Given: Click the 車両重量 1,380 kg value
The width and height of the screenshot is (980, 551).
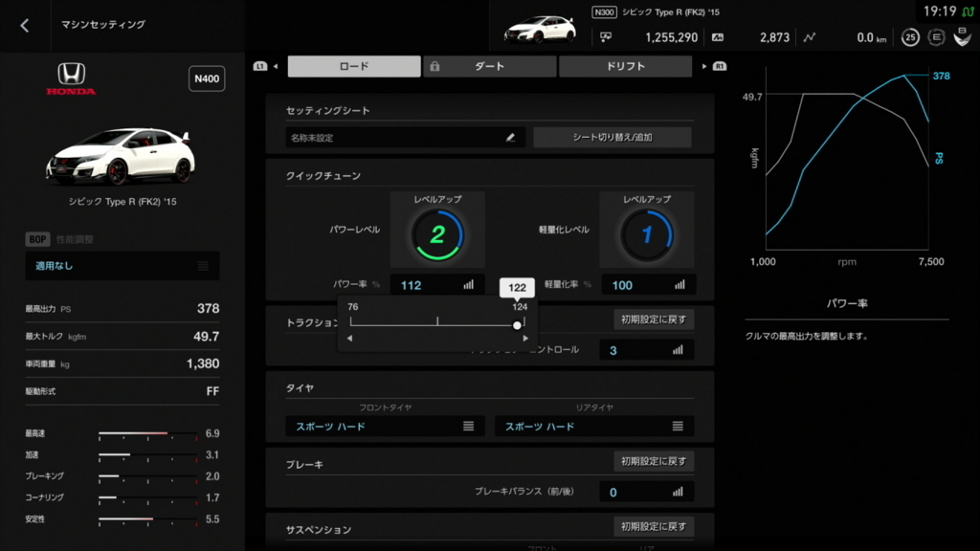Looking at the screenshot, I should click(203, 364).
